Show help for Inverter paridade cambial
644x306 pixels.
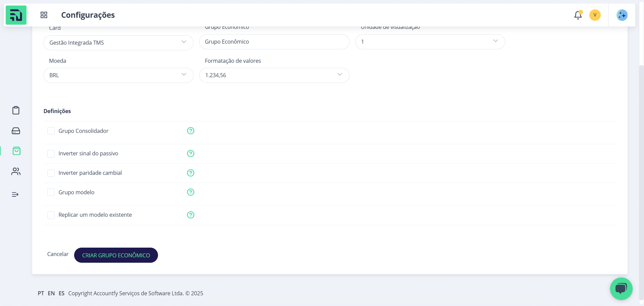191,173
